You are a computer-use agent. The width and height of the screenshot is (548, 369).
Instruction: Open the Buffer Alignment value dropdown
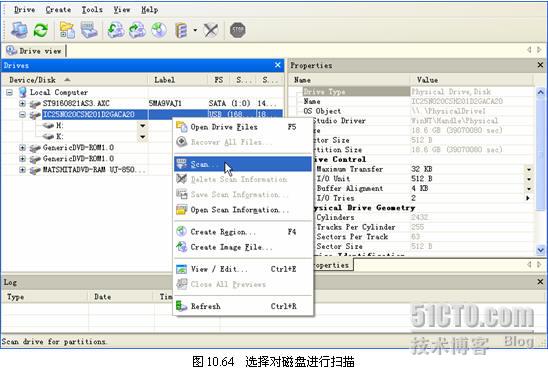[529, 189]
